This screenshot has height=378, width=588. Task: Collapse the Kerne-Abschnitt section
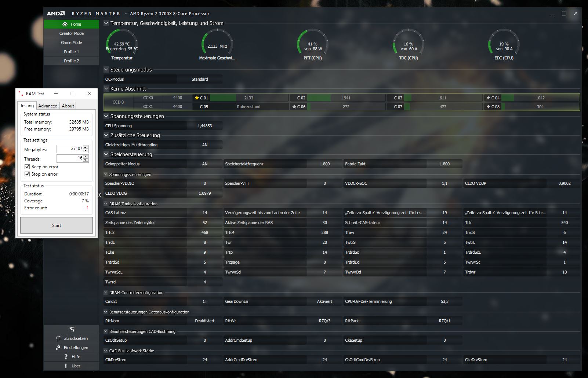[x=106, y=88]
